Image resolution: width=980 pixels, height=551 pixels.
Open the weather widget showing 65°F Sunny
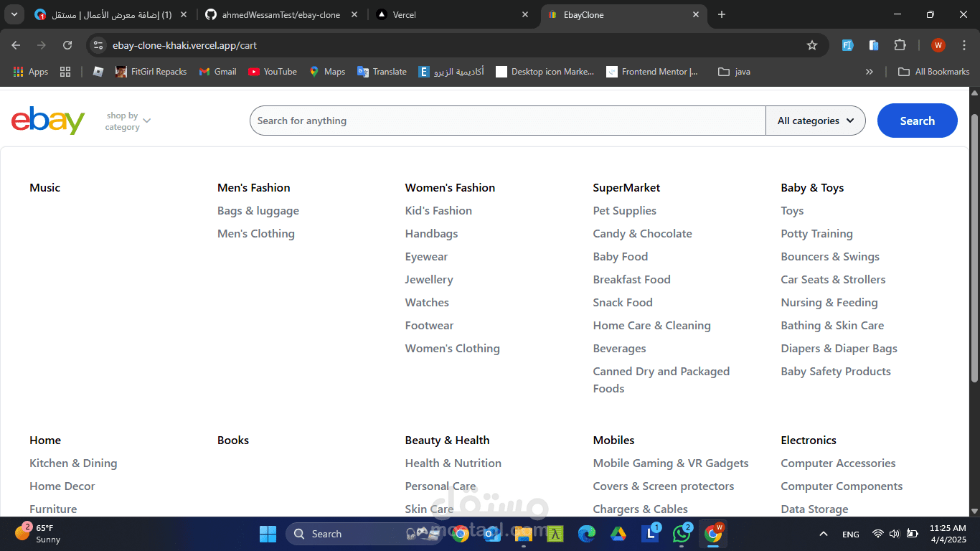point(37,534)
